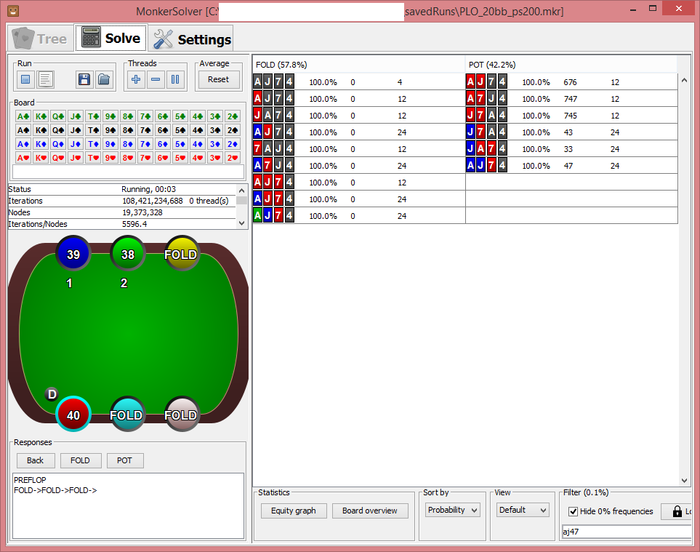Click the FOLD (57.8%) column header
The width and height of the screenshot is (700, 552).
pyautogui.click(x=358, y=65)
